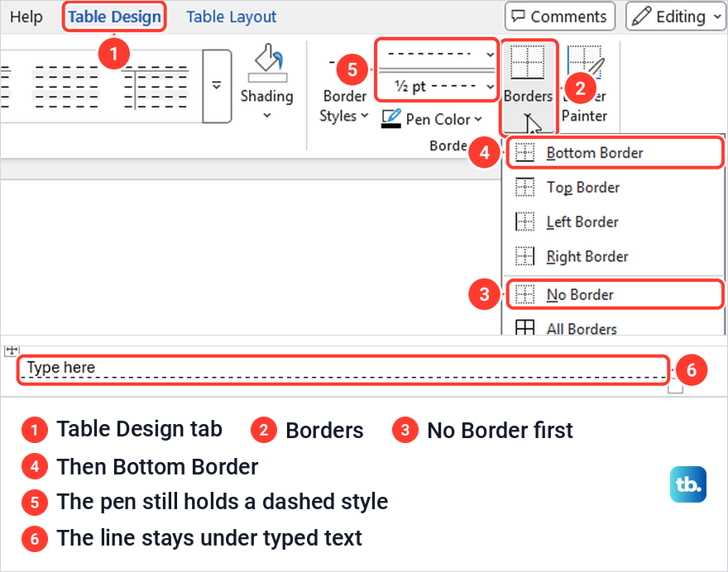728x572 pixels.
Task: Open the Border Styles dropdown
Action: coord(344,106)
